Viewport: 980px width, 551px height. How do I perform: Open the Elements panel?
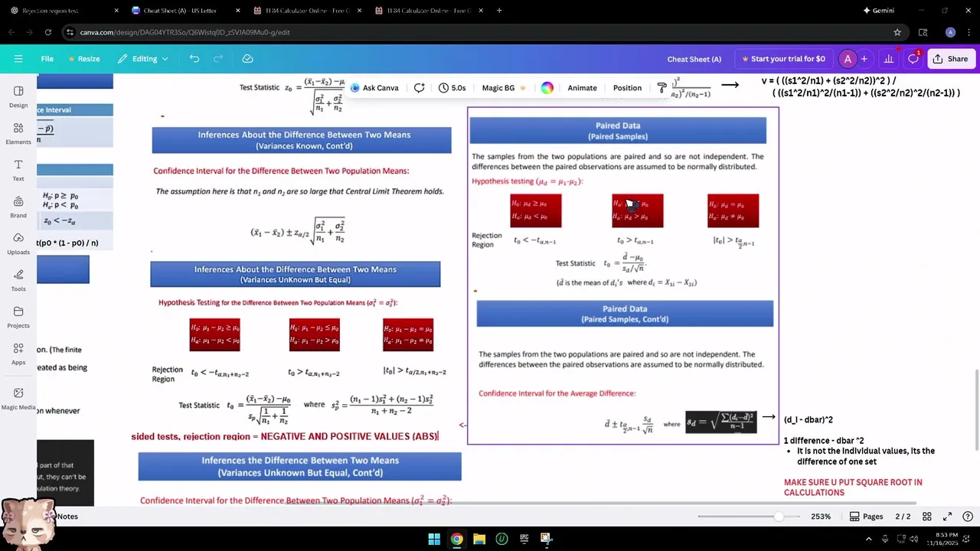coord(18,133)
